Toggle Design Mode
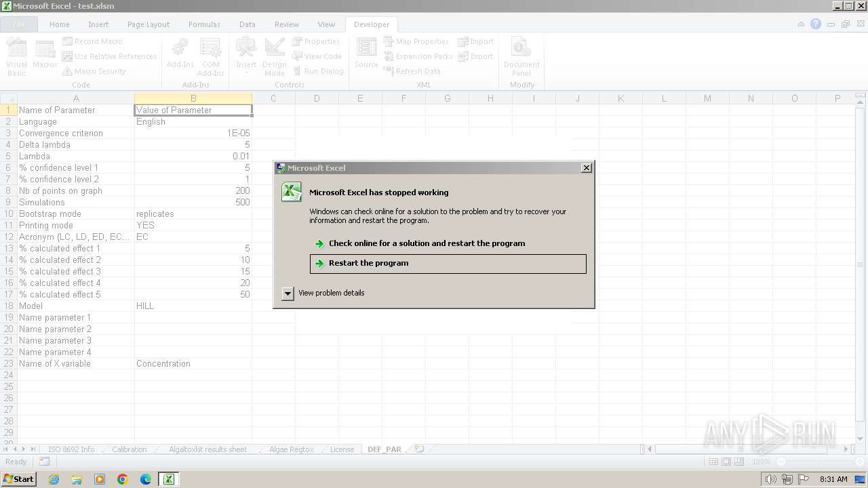Viewport: 868px width, 488px height. coord(275,58)
